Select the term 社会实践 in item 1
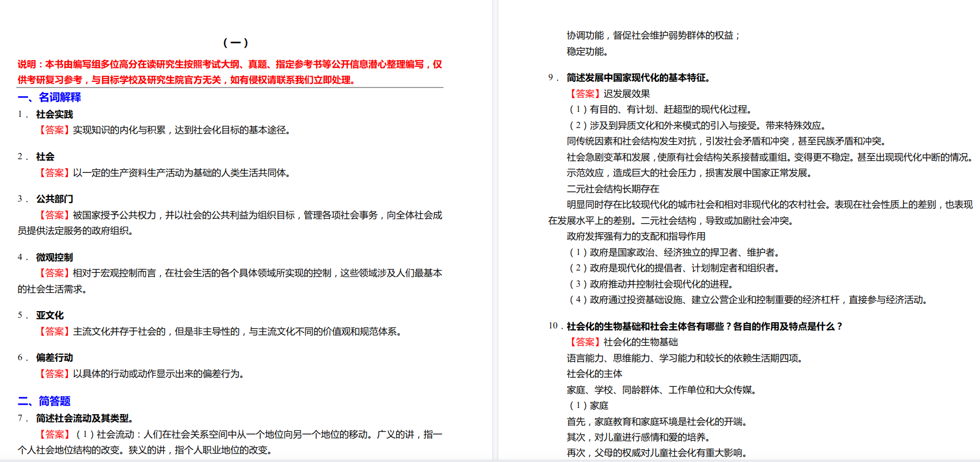The width and height of the screenshot is (980, 462). pyautogui.click(x=55, y=114)
